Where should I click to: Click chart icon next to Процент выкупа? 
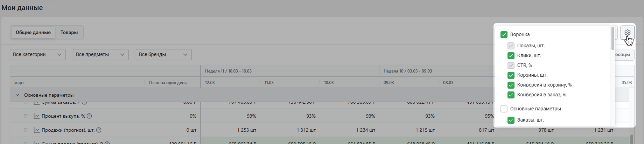click(36, 116)
